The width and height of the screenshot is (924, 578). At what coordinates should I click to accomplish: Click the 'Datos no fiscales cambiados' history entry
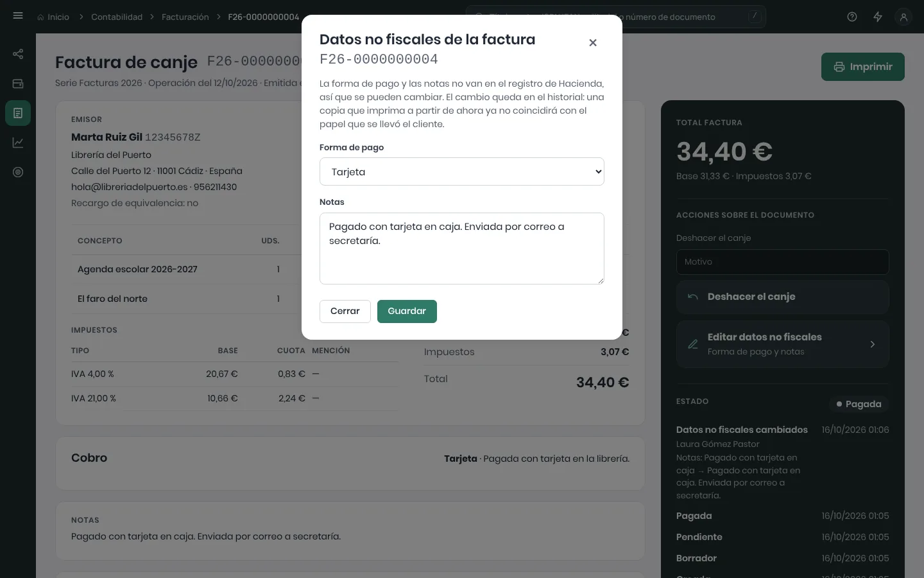tap(783, 462)
